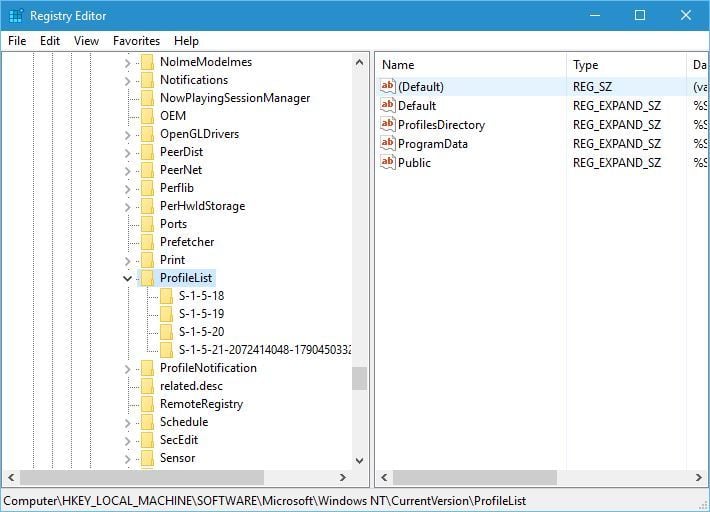
Task: Click the tree pane vertical scrollbar thumb
Action: tap(360, 378)
